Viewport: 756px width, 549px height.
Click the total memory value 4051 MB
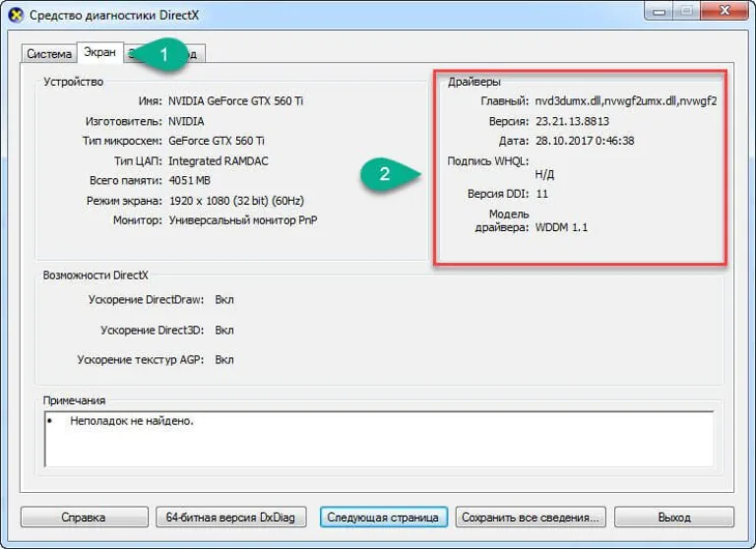[189, 181]
